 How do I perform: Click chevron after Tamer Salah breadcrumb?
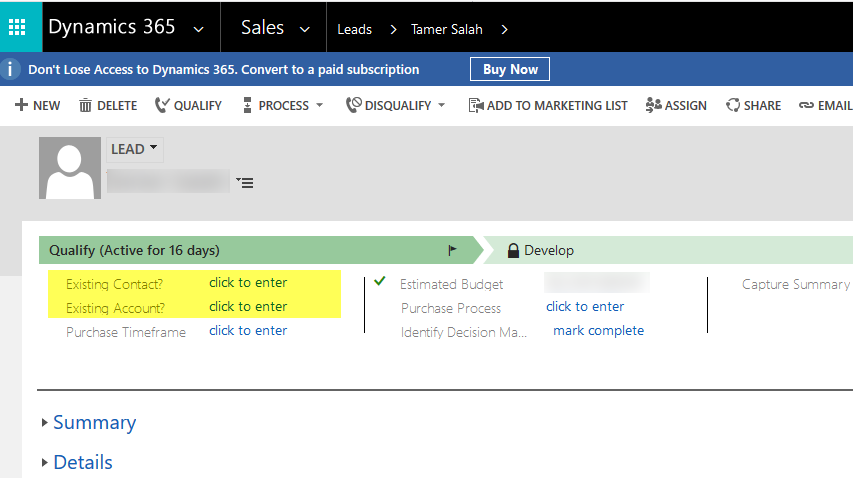[x=504, y=29]
